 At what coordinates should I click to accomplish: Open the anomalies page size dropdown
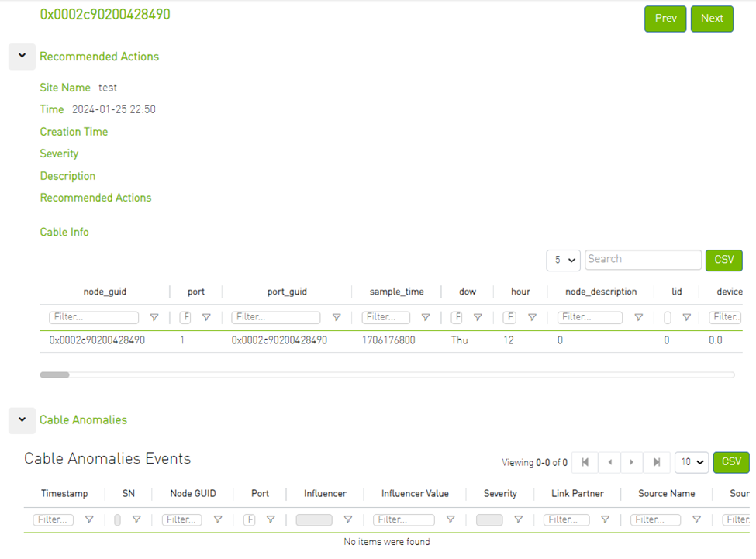pyautogui.click(x=691, y=462)
